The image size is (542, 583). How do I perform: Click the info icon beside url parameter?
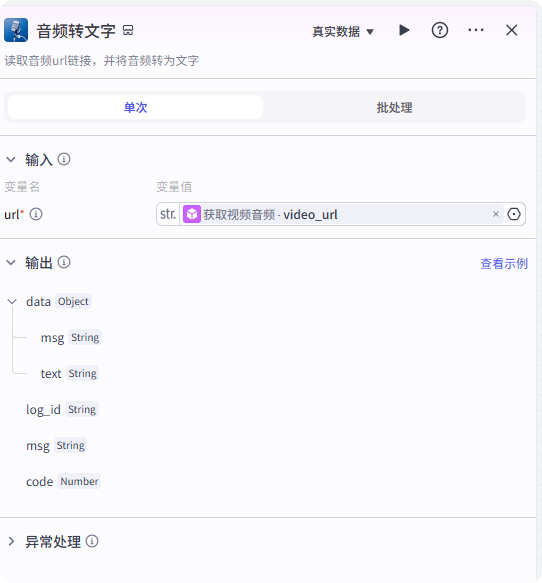[36, 214]
